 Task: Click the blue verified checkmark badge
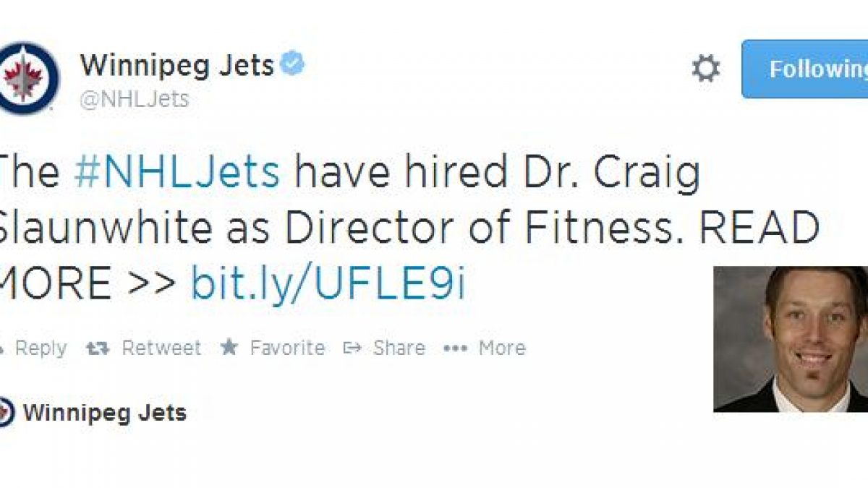[x=293, y=65]
